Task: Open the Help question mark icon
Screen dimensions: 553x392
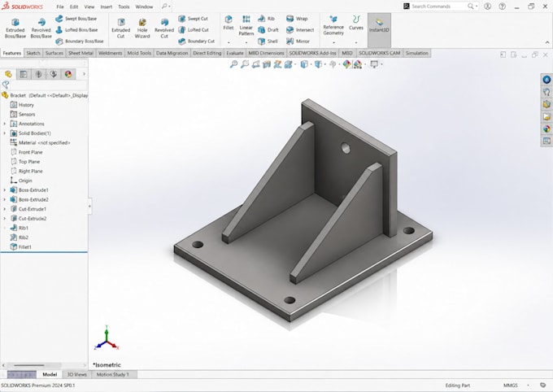Action: pyautogui.click(x=503, y=7)
